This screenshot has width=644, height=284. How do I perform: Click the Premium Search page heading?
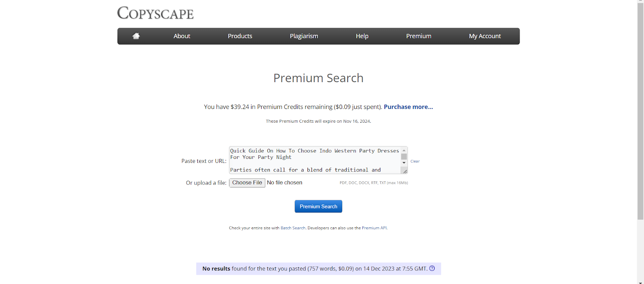click(x=318, y=78)
